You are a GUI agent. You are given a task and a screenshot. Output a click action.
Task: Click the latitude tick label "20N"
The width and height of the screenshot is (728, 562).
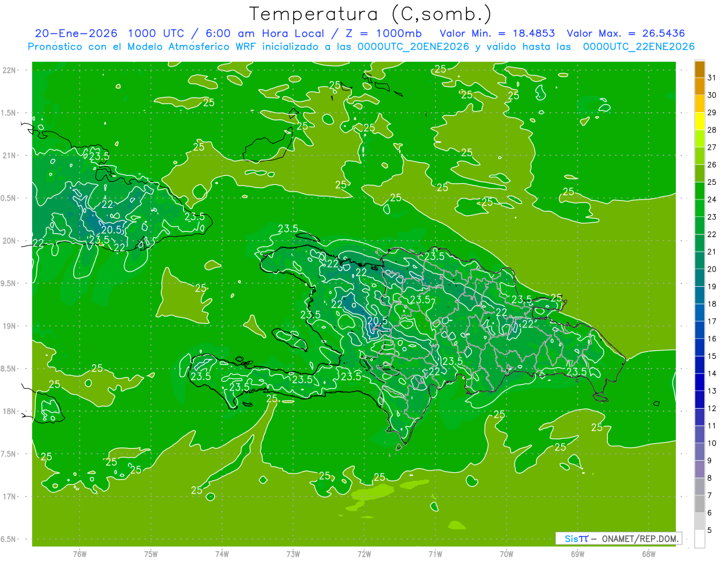(9, 241)
